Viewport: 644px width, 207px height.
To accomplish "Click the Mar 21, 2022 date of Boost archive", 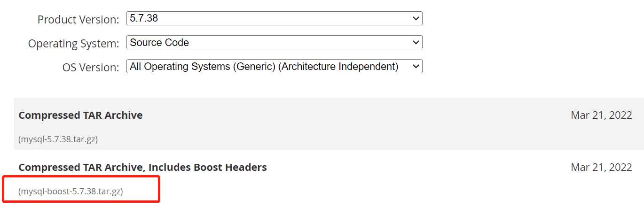I will (x=601, y=167).
